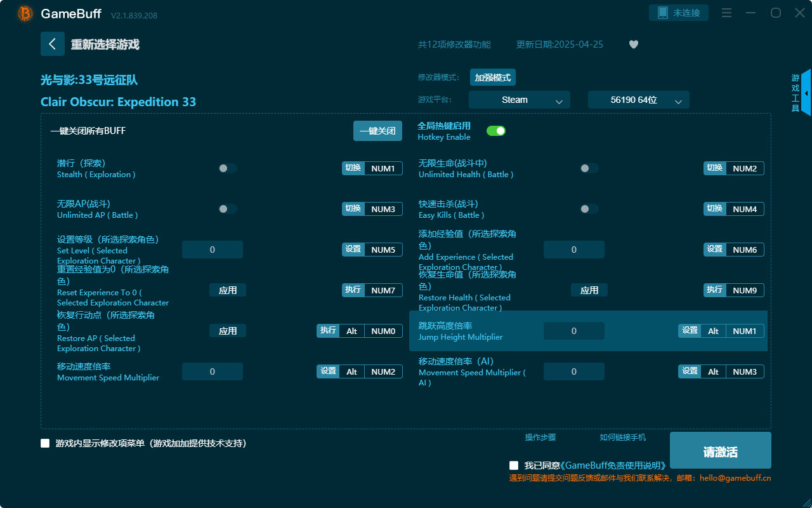Toggle Stealth (Exploration) cheat on
Screen dimensions: 812x508
pyautogui.click(x=228, y=168)
